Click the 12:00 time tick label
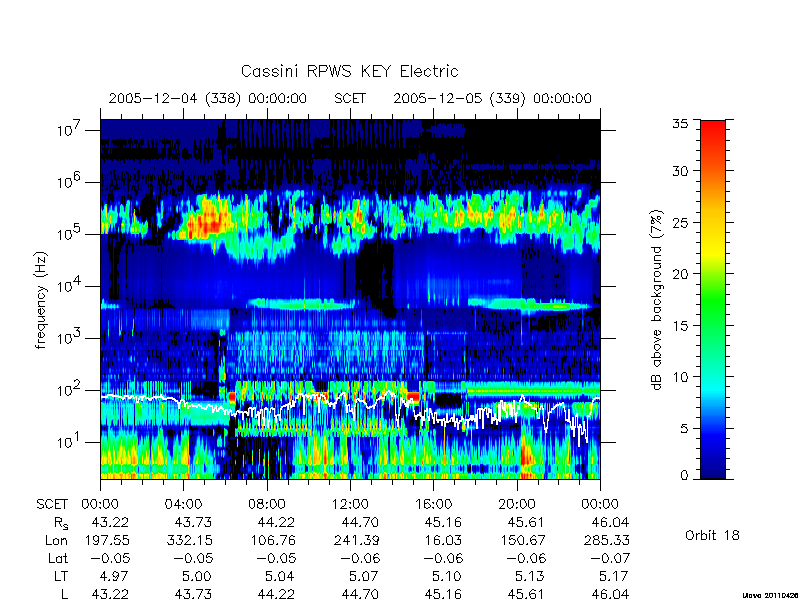 pos(350,505)
